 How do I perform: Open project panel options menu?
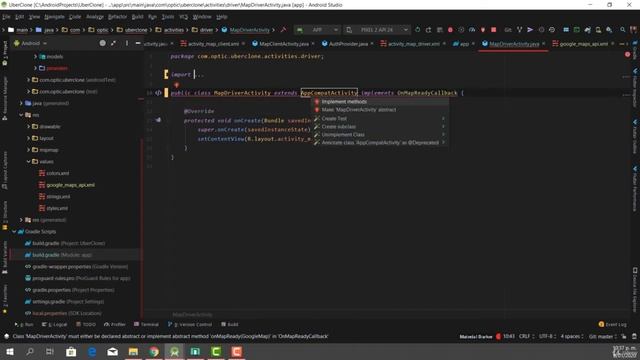(x=127, y=43)
